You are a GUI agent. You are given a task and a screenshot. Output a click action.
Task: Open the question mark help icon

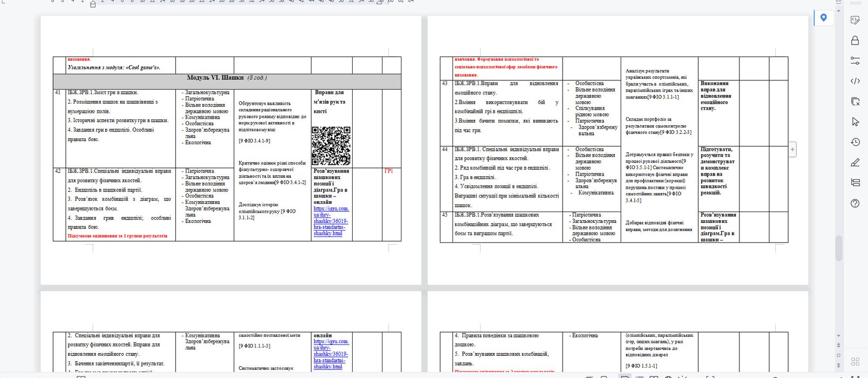click(855, 203)
